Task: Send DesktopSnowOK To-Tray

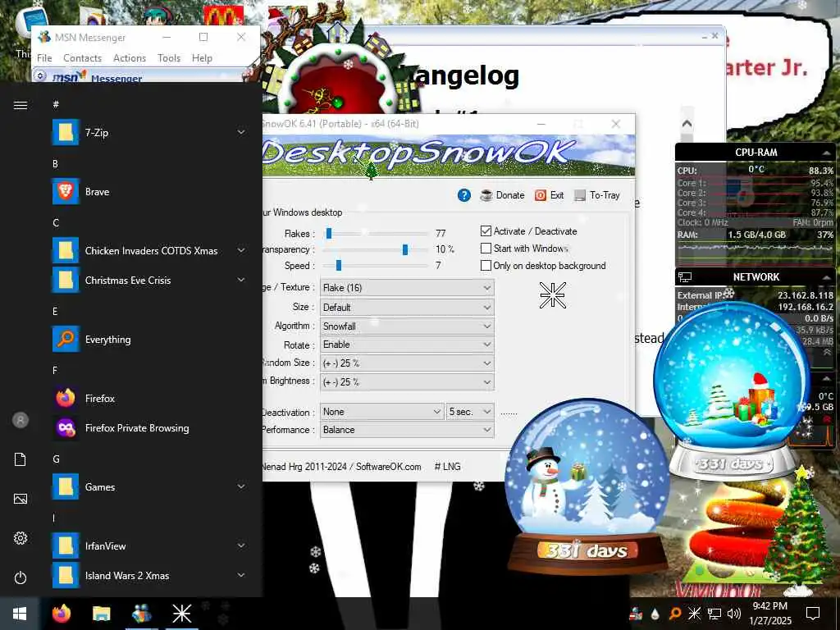Action: (x=597, y=195)
